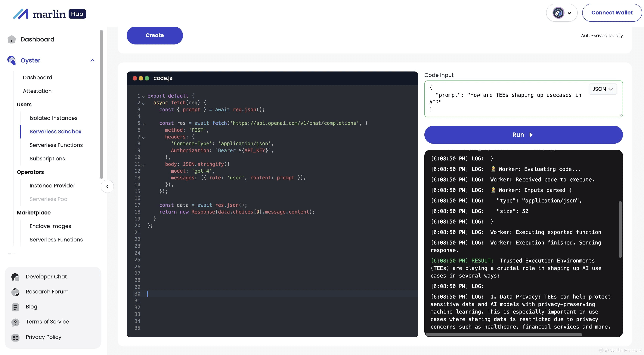
Task: Fold code at line 2 arrow
Action: [x=143, y=103]
